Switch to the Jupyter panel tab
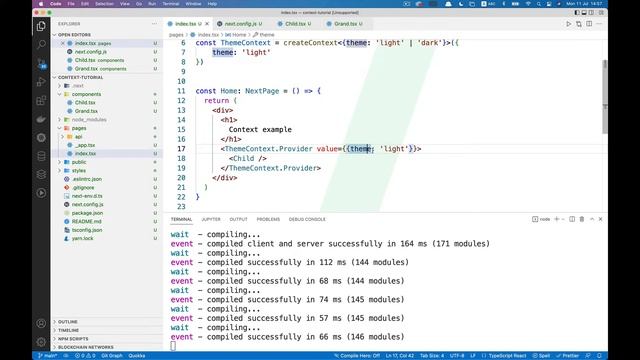 tap(211, 219)
